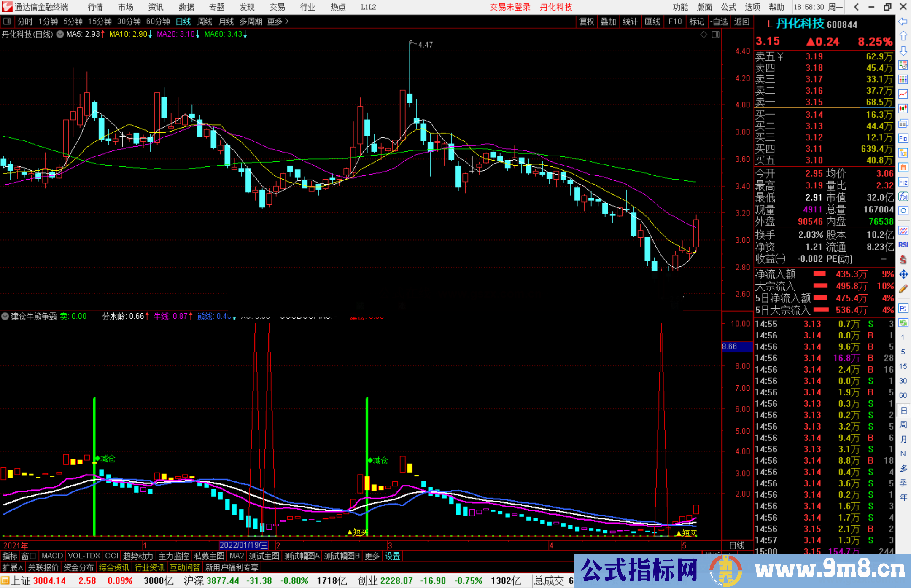The image size is (911, 588).
Task: Click the 交易未登录 link
Action: [x=510, y=7]
